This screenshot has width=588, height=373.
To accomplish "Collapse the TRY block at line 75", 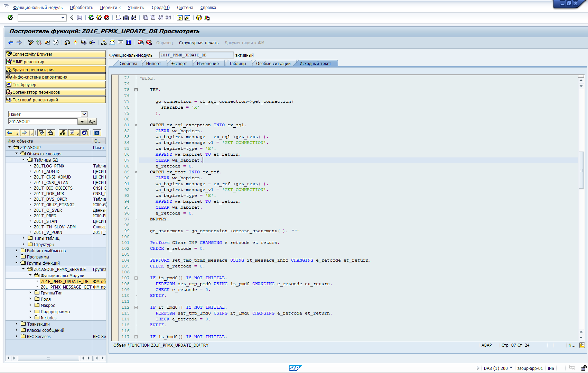I will pyautogui.click(x=136, y=90).
